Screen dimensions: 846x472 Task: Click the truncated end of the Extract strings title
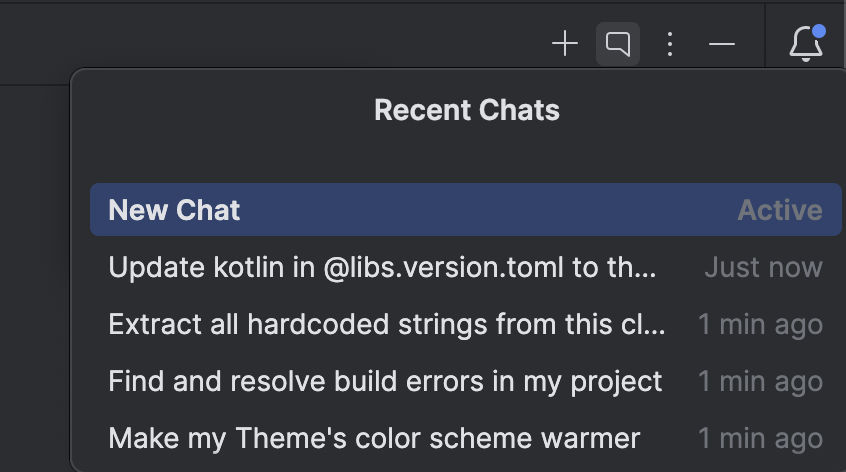[652, 324]
